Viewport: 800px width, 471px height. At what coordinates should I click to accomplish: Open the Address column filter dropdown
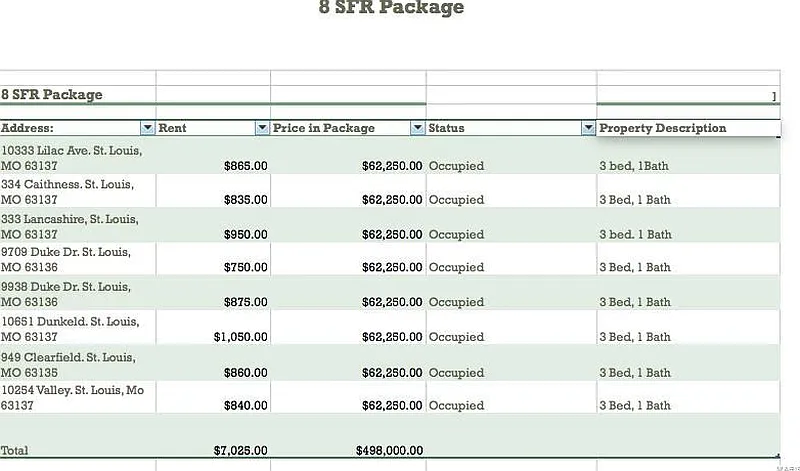pyautogui.click(x=148, y=128)
